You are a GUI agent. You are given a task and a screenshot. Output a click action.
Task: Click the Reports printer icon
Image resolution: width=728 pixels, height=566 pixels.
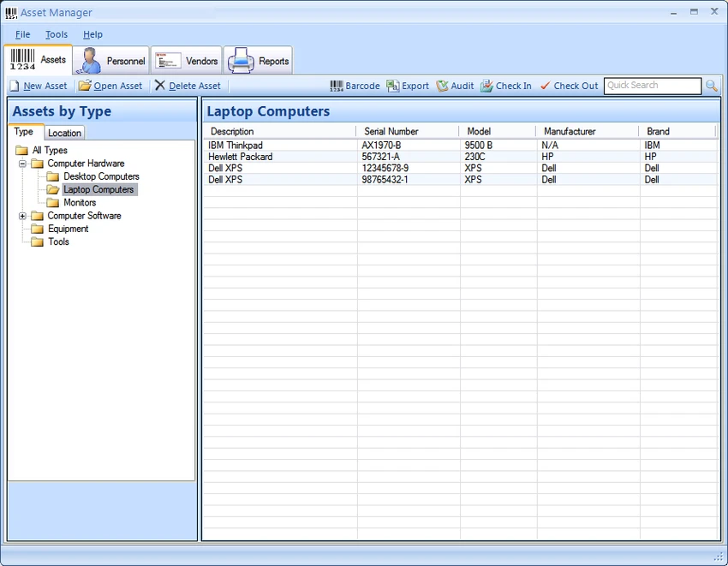(x=241, y=60)
